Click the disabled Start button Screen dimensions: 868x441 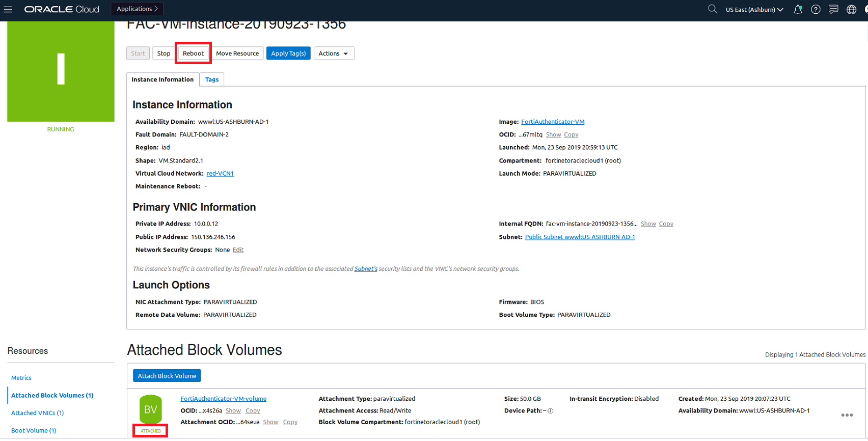(138, 53)
